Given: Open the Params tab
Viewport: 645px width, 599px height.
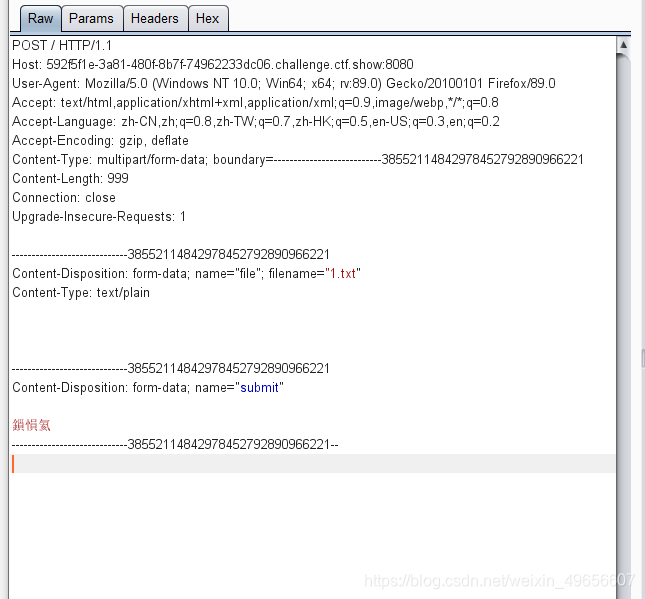Looking at the screenshot, I should coord(91,19).
